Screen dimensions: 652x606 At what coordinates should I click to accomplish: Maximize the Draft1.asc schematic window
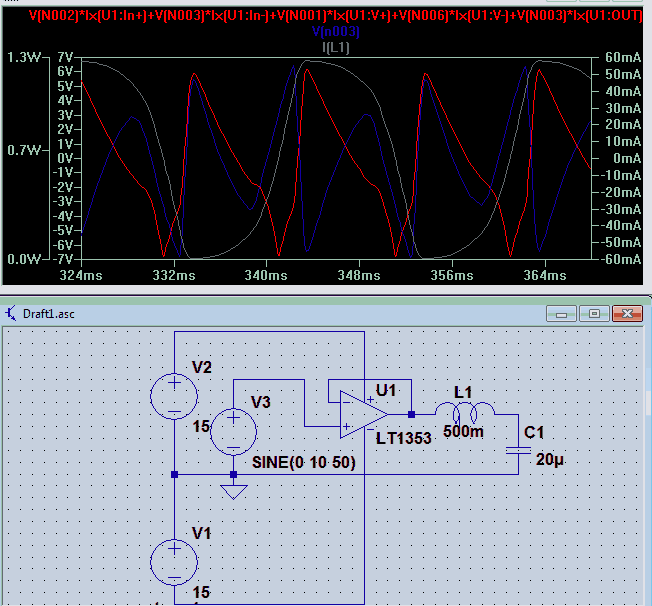[594, 314]
